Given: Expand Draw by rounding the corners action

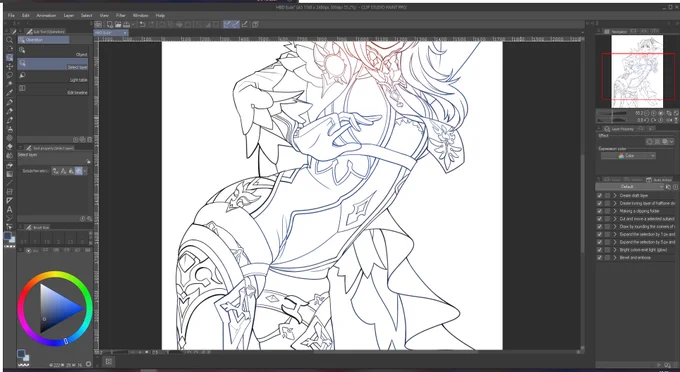Looking at the screenshot, I should [615, 227].
